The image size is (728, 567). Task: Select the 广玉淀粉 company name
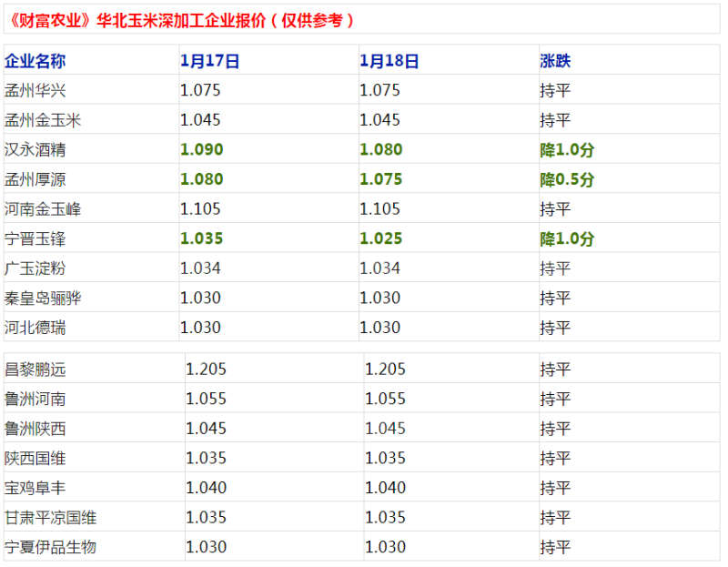click(x=35, y=268)
